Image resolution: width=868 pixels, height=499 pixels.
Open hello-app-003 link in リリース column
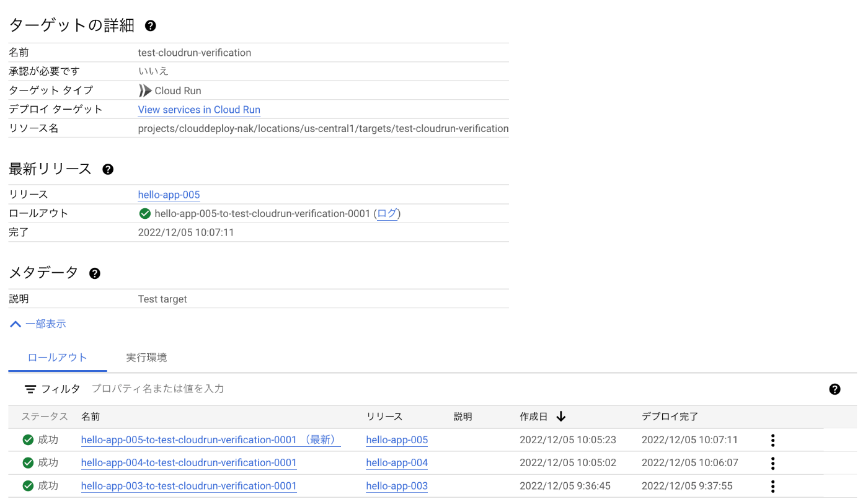(397, 486)
